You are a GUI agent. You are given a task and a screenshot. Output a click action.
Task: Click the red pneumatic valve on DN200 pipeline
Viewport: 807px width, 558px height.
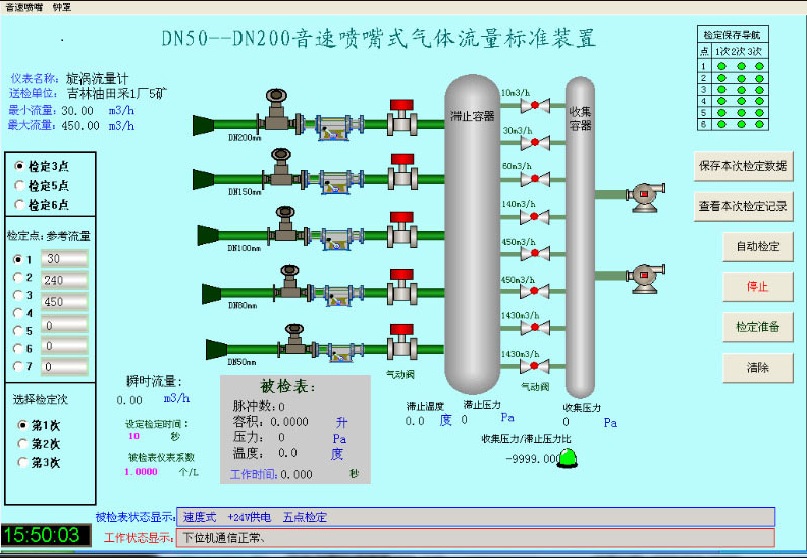point(402,119)
